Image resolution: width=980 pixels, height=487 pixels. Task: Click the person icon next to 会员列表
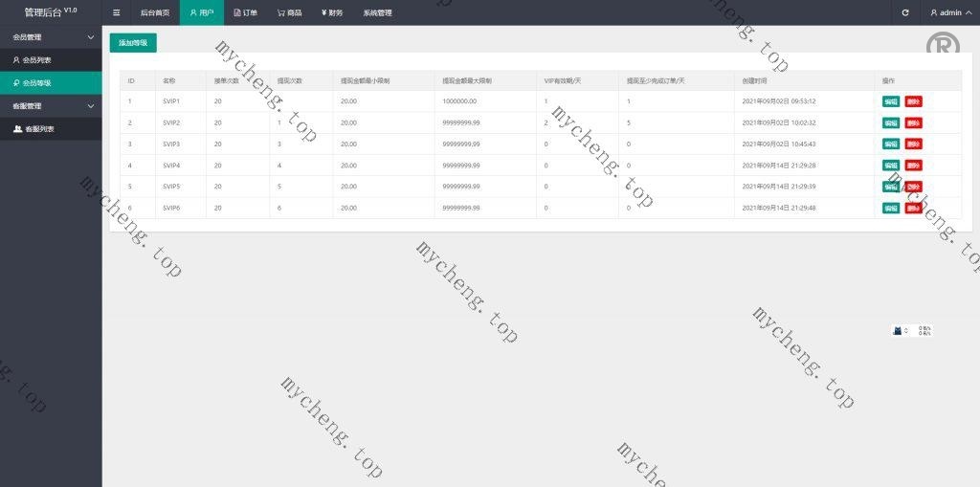15,59
